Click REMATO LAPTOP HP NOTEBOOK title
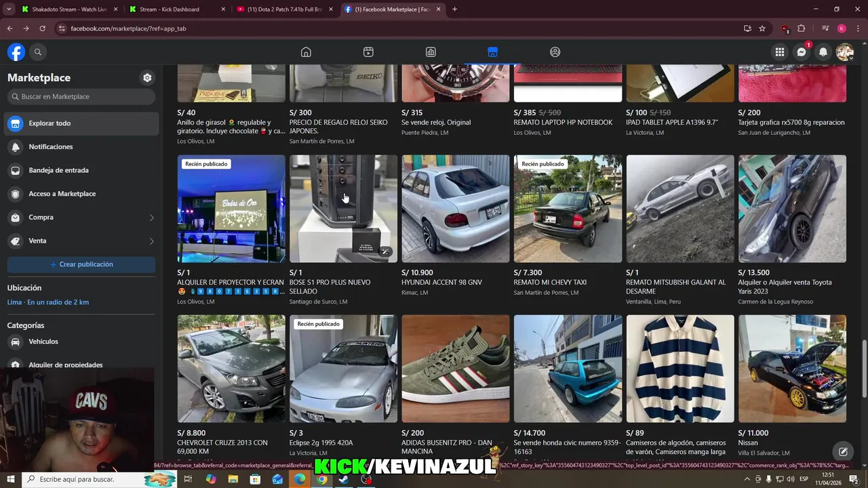The width and height of the screenshot is (868, 488). 563,123
